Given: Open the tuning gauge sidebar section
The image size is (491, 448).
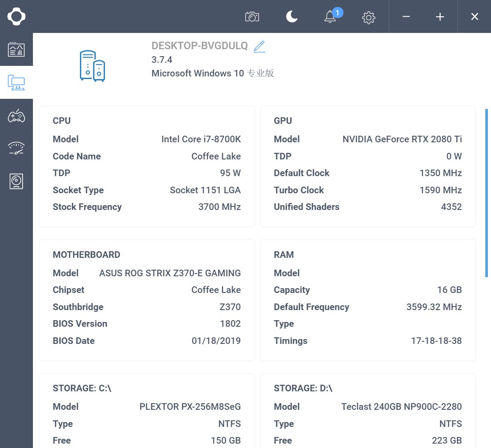Looking at the screenshot, I should [16, 148].
